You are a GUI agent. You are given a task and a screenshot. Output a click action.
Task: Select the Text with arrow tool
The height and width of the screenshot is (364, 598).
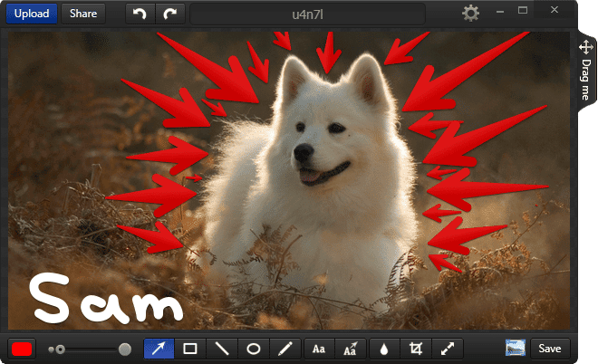[x=351, y=348]
